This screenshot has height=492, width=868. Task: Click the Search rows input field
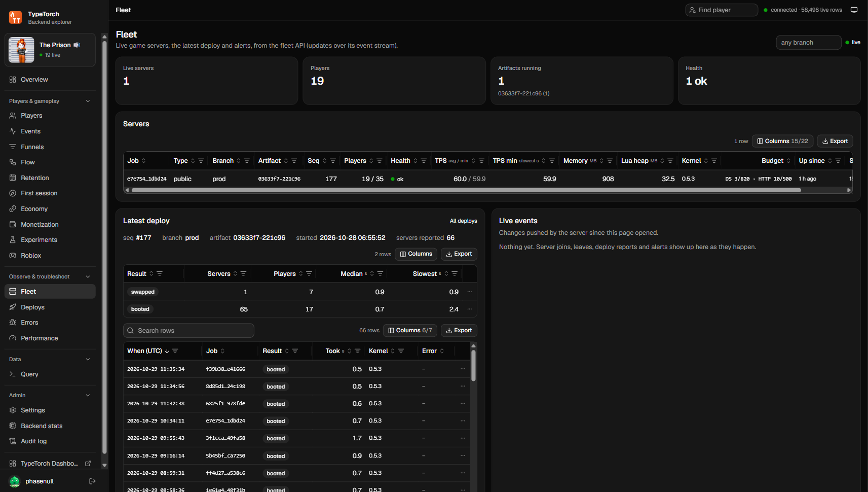coord(188,331)
